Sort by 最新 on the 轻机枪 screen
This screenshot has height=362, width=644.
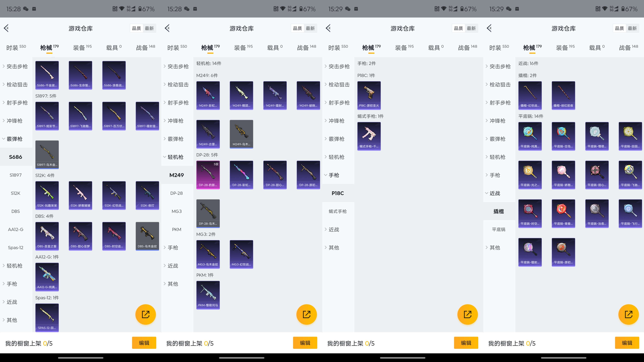point(310,28)
